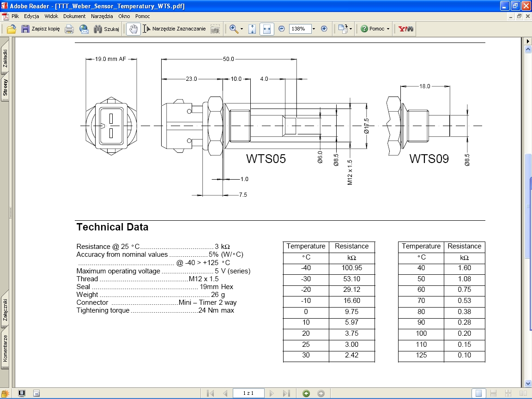The width and height of the screenshot is (532, 399).
Task: Restore the document window in menu bar
Action: tap(519, 16)
